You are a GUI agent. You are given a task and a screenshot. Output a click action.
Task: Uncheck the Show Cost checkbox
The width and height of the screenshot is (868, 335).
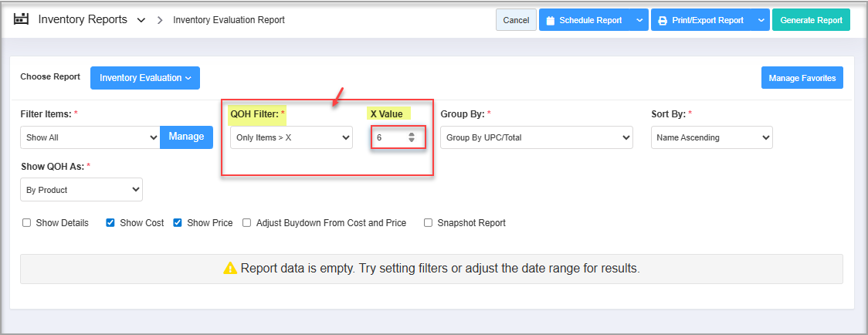(110, 223)
